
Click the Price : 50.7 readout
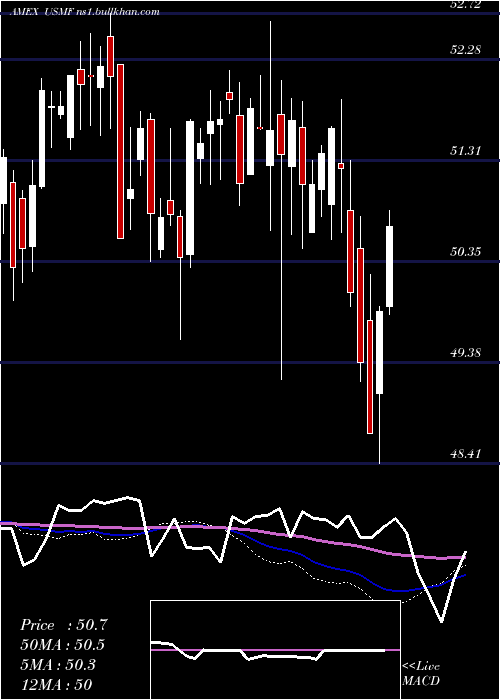point(64,625)
